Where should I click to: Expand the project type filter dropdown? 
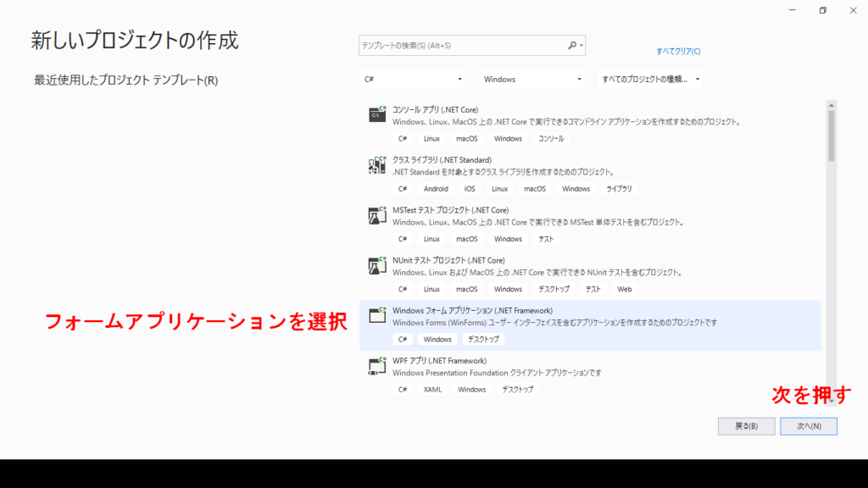[650, 79]
